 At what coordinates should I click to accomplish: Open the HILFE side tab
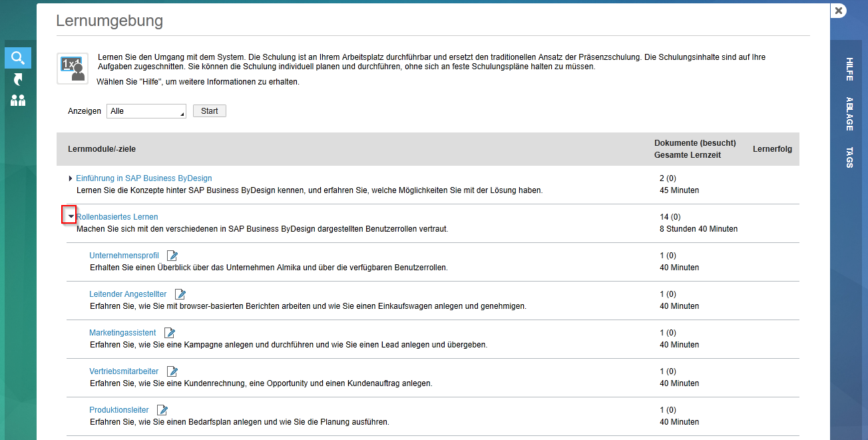coord(849,69)
